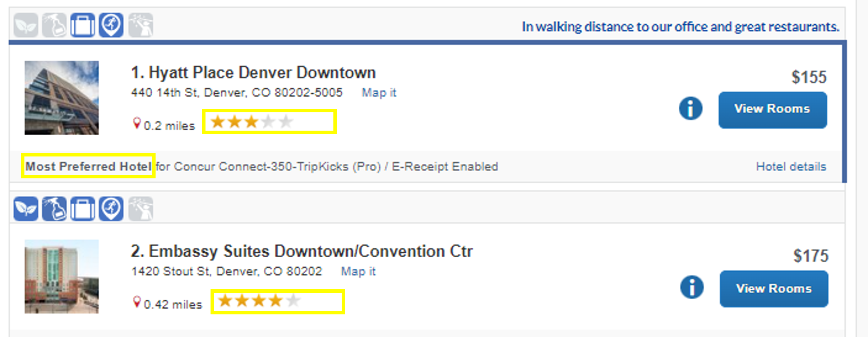Click the Embassy Suites hotel photo thumbnail
The image size is (868, 337).
point(61,276)
